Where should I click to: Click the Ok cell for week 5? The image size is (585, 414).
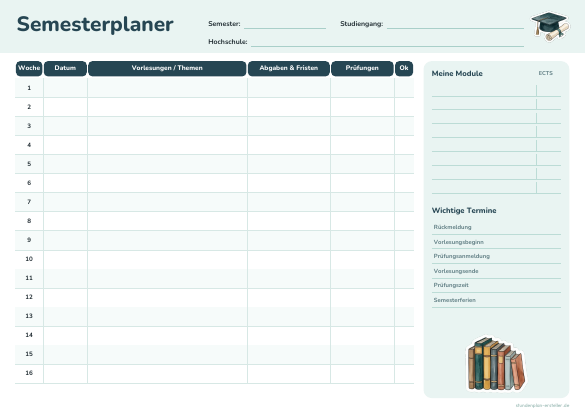(x=404, y=164)
